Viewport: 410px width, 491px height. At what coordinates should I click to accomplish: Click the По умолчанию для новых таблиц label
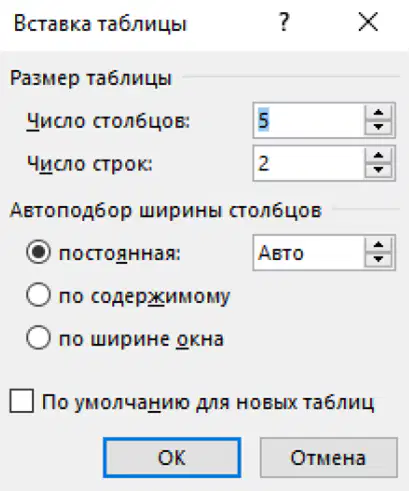pos(208,402)
